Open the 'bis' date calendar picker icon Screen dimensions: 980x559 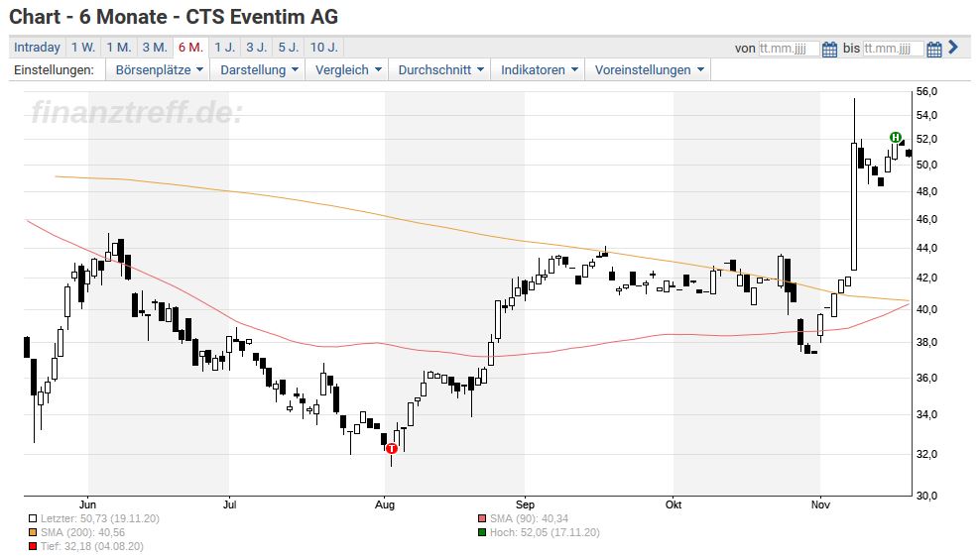click(933, 50)
